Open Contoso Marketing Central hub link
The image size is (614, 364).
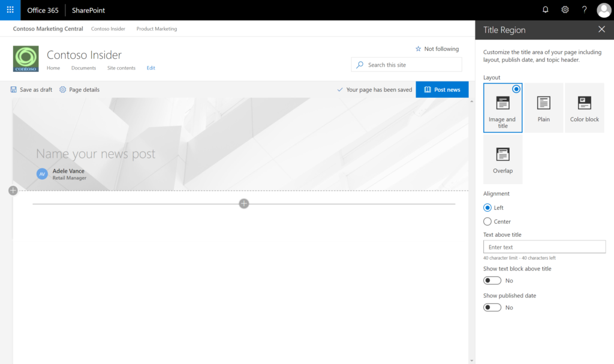pos(48,29)
